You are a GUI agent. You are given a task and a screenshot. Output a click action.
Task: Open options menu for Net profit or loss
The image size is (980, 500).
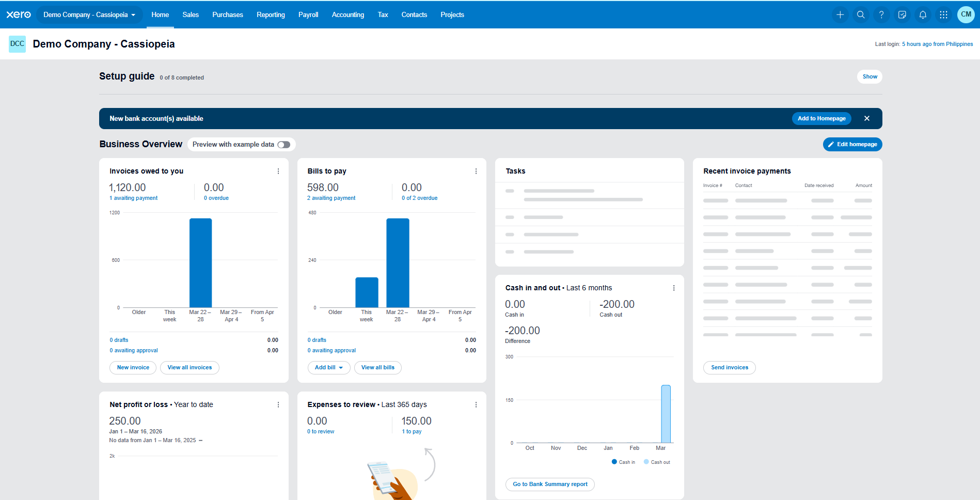[278, 404]
